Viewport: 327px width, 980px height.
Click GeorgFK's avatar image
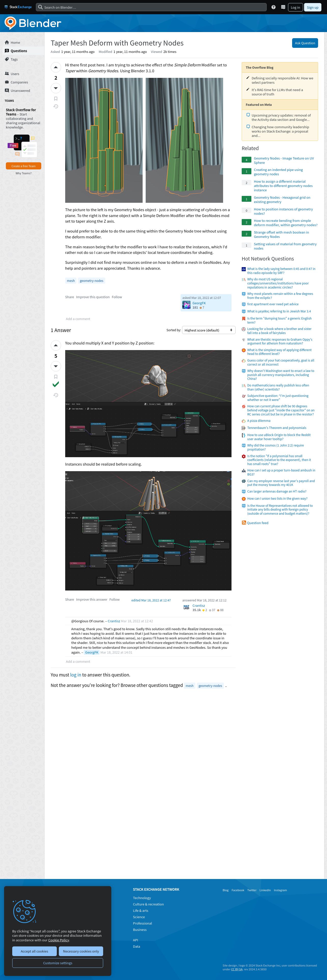click(x=186, y=305)
